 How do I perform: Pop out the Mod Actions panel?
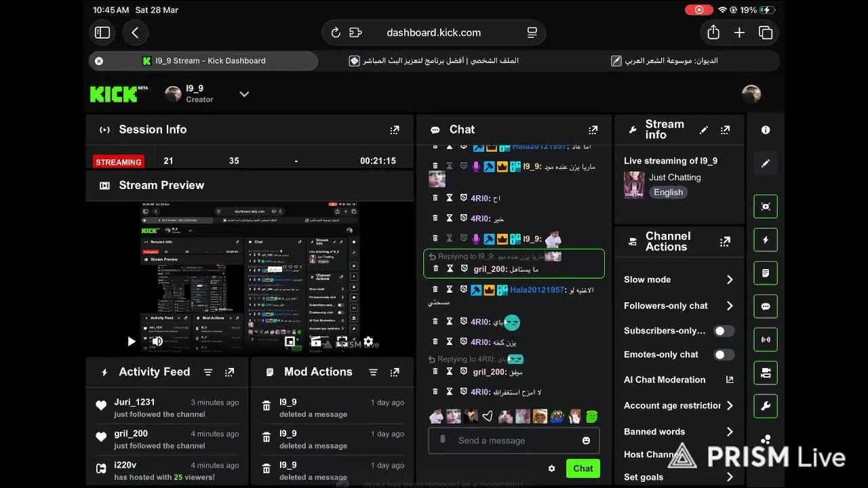point(395,372)
